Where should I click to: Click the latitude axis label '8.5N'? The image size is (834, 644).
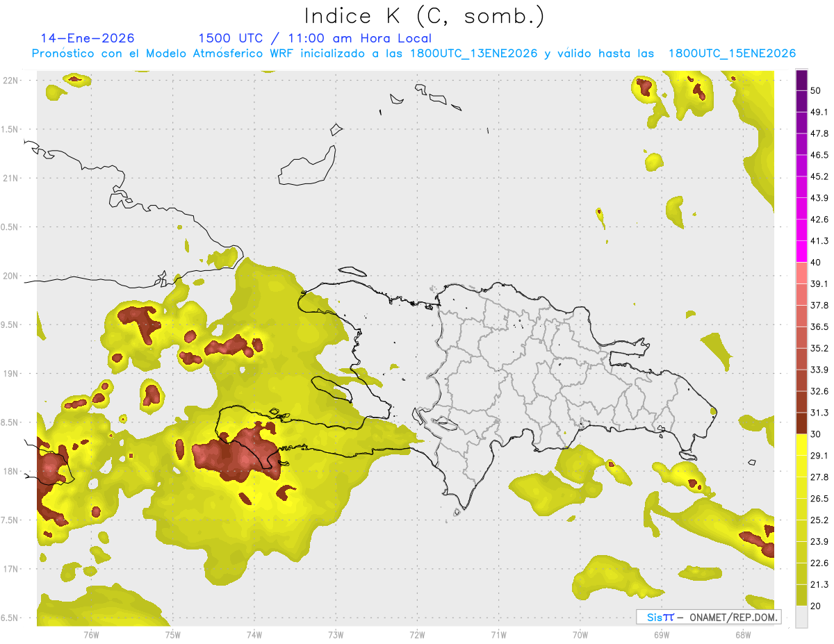click(10, 422)
